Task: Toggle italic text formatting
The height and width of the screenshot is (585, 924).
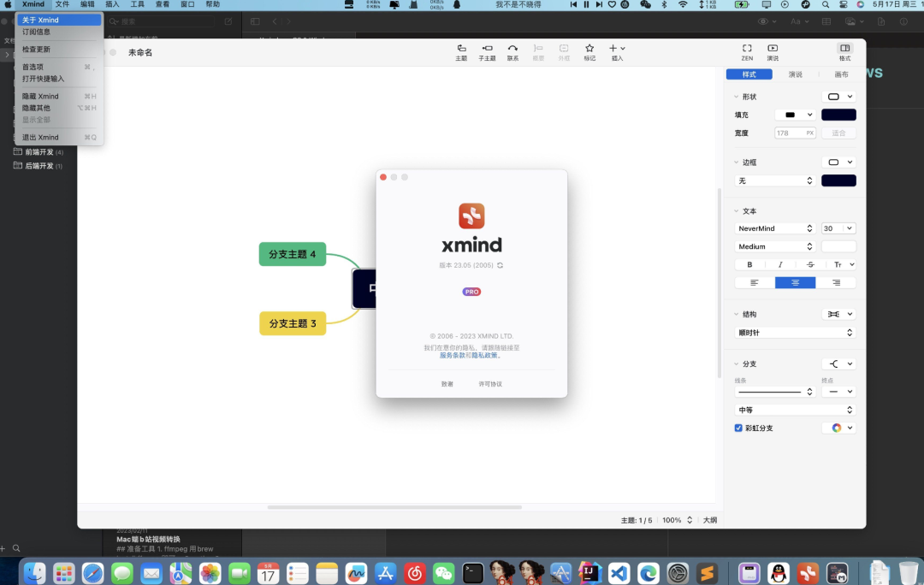Action: point(780,264)
